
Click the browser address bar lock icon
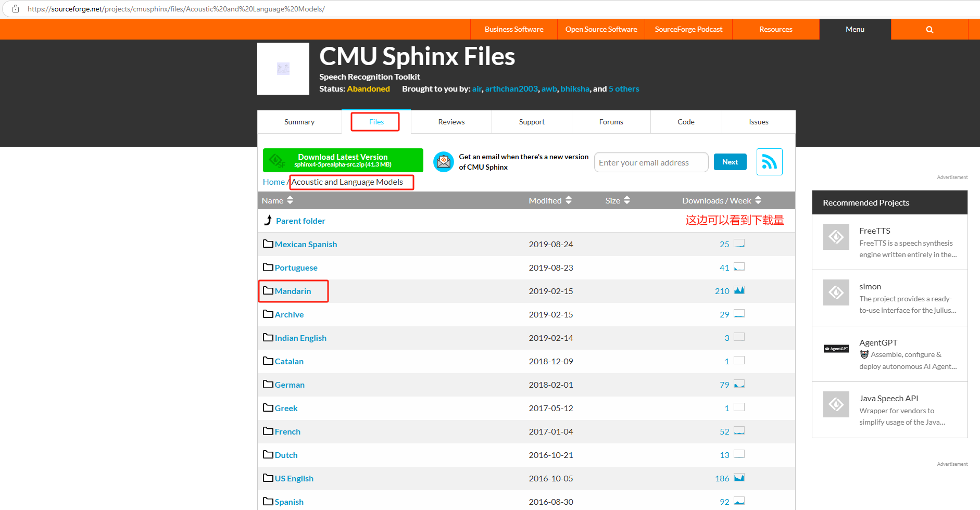click(x=16, y=9)
